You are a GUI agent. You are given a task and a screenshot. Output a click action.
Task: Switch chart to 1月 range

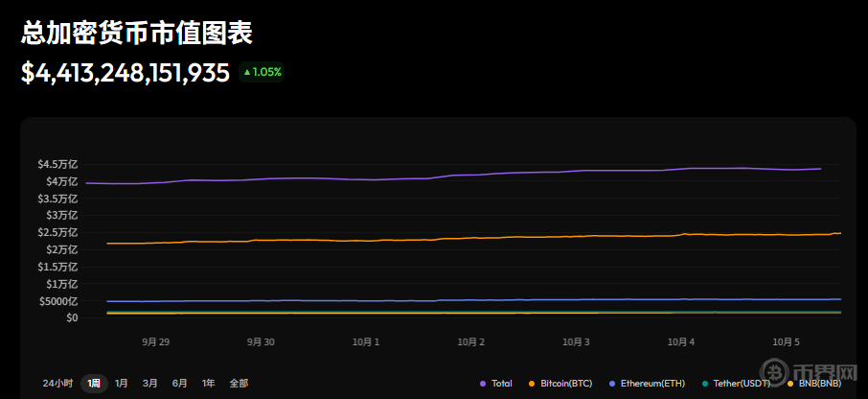click(x=122, y=383)
